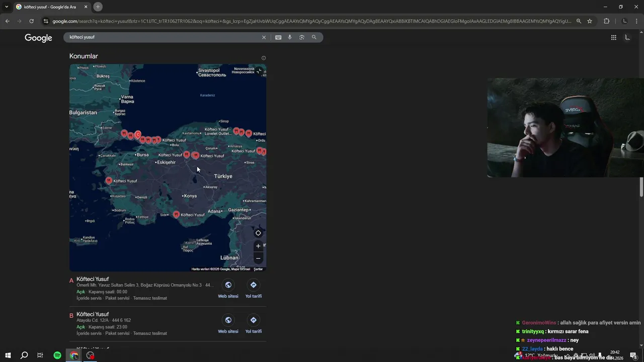Get Yol tarifi for result A

tap(254, 289)
